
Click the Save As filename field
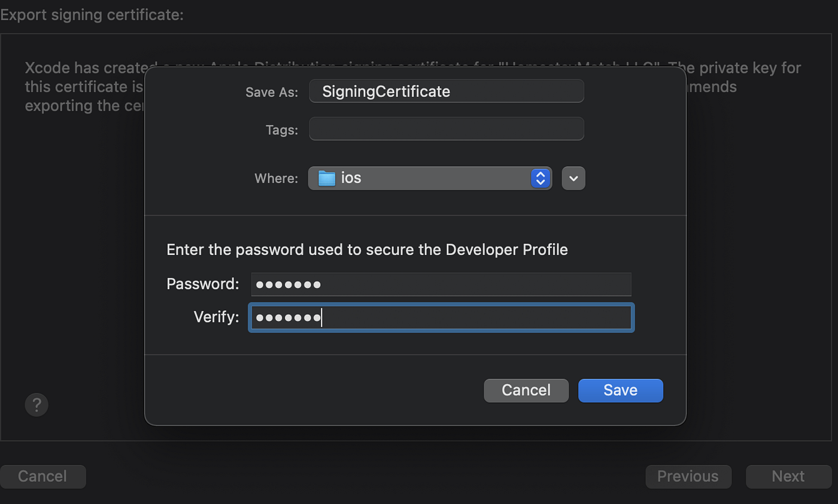446,91
